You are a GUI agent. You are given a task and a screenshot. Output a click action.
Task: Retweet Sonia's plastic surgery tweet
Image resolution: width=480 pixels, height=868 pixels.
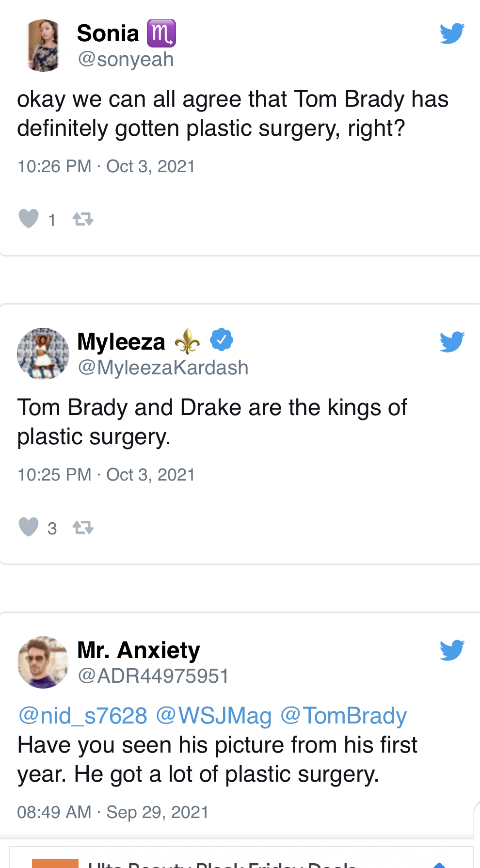83,219
